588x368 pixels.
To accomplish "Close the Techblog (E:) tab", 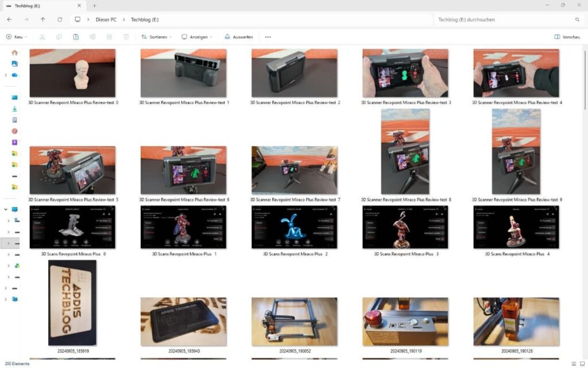I will pos(79,6).
